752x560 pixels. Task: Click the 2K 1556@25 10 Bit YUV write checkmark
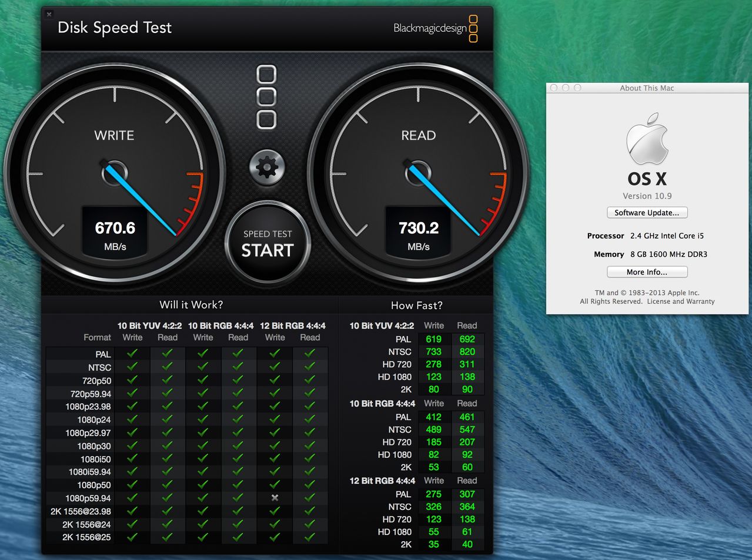coord(132,536)
